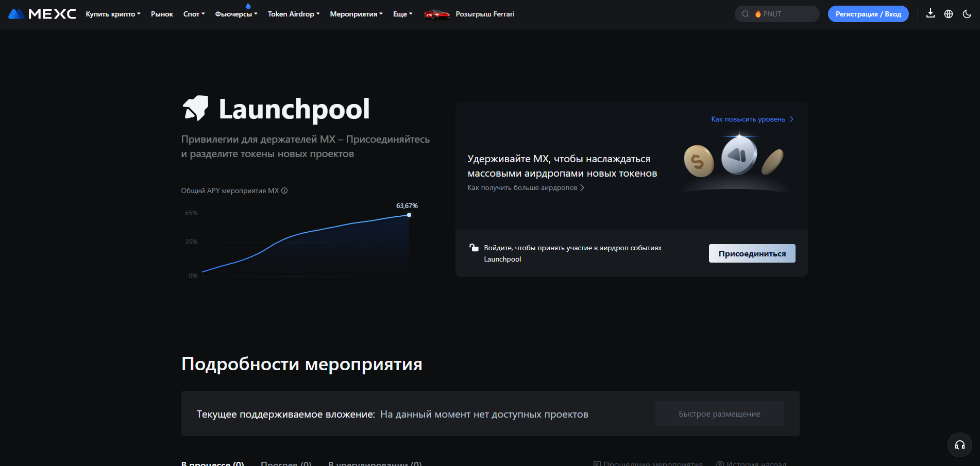Expand the Еще dropdown menu
Viewport: 980px width, 466px height.
coord(402,14)
